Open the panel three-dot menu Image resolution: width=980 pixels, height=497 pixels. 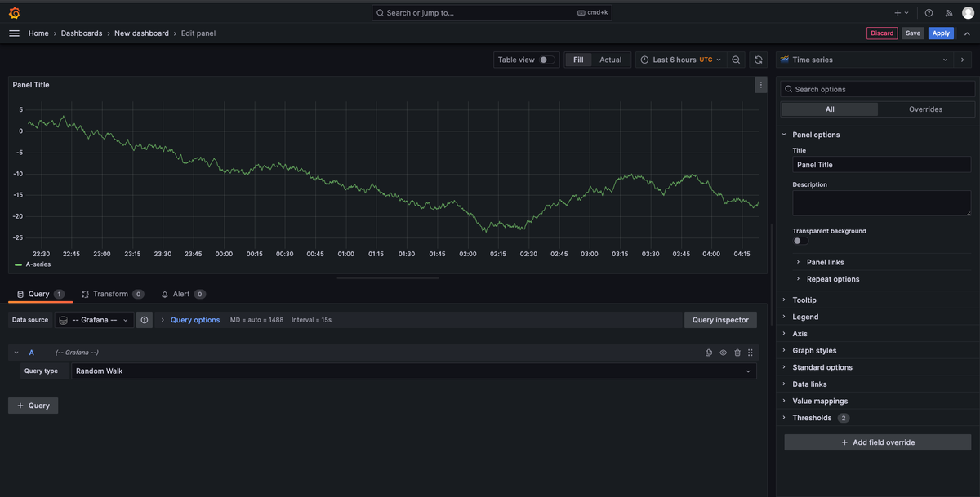point(760,85)
